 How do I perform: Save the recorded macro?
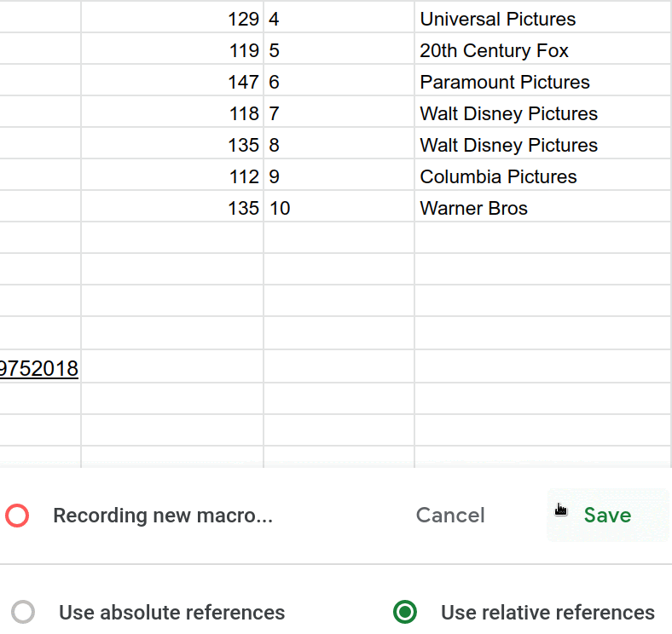(607, 515)
